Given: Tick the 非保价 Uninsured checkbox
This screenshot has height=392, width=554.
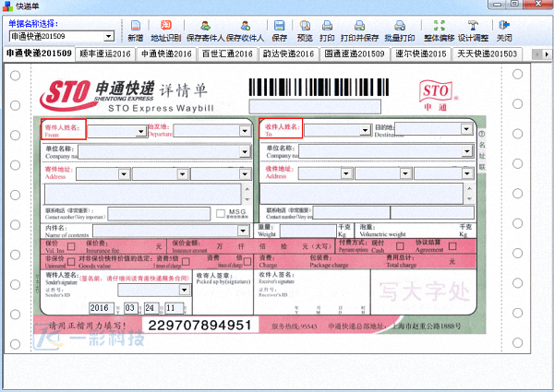Looking at the screenshot, I should tap(71, 261).
